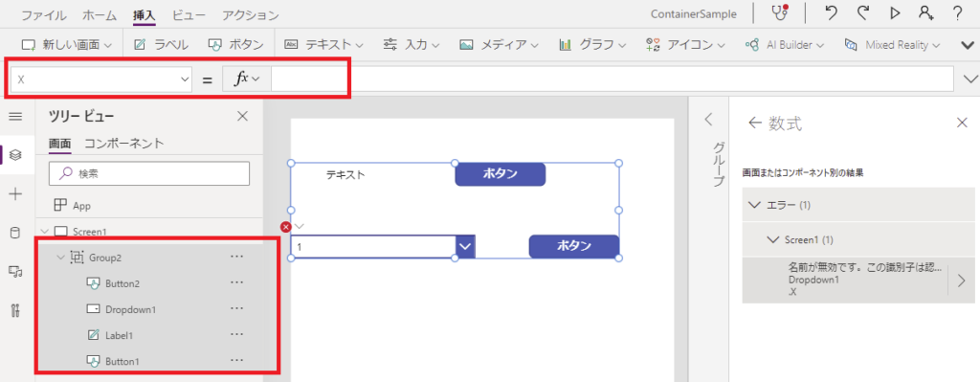The image size is (980, 382).
Task: Expand the formula bar chevron
Action: pyautogui.click(x=970, y=79)
